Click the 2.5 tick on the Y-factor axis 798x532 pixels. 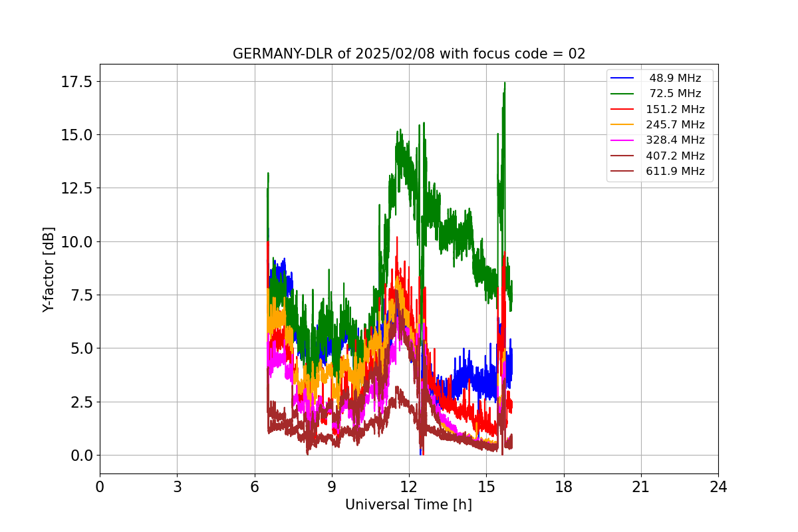81,402
